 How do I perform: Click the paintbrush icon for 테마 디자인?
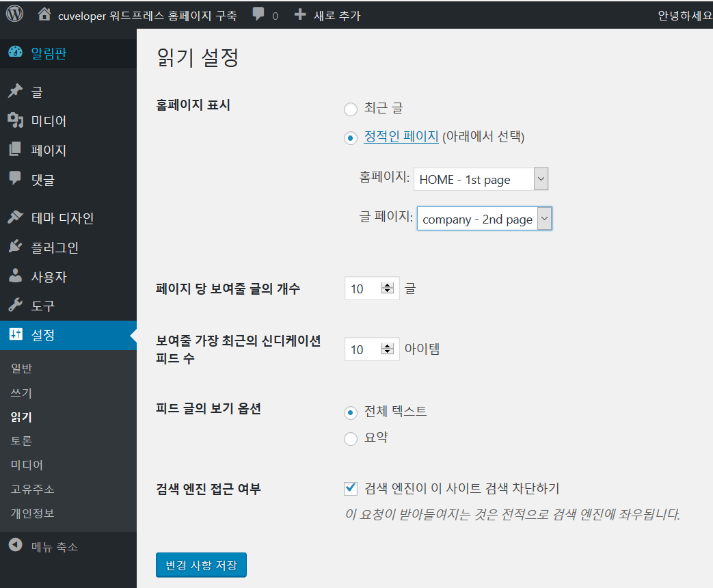(x=16, y=217)
